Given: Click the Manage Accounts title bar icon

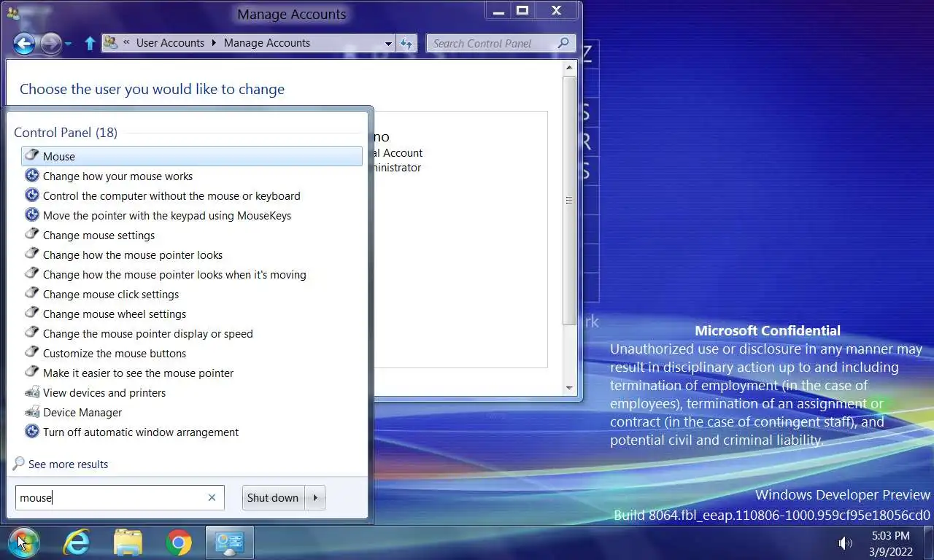Looking at the screenshot, I should 12,12.
